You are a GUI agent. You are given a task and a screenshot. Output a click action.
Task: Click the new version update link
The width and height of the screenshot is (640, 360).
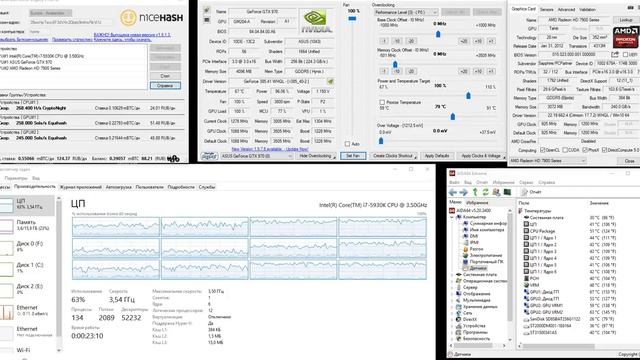(270, 149)
